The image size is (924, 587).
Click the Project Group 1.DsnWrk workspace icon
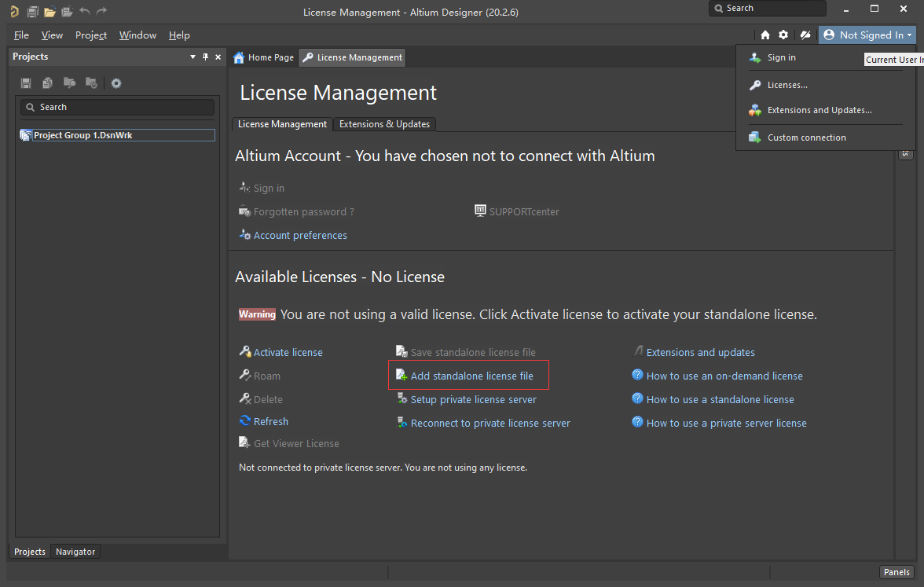26,135
